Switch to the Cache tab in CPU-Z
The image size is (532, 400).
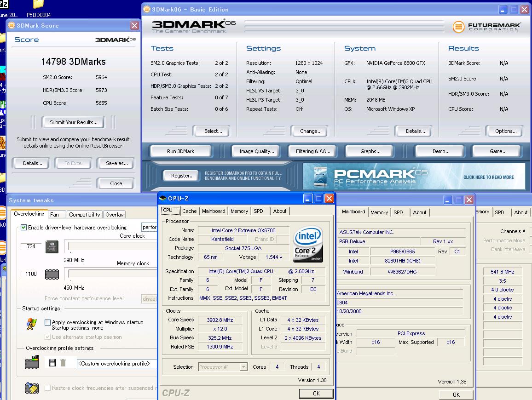pos(189,211)
